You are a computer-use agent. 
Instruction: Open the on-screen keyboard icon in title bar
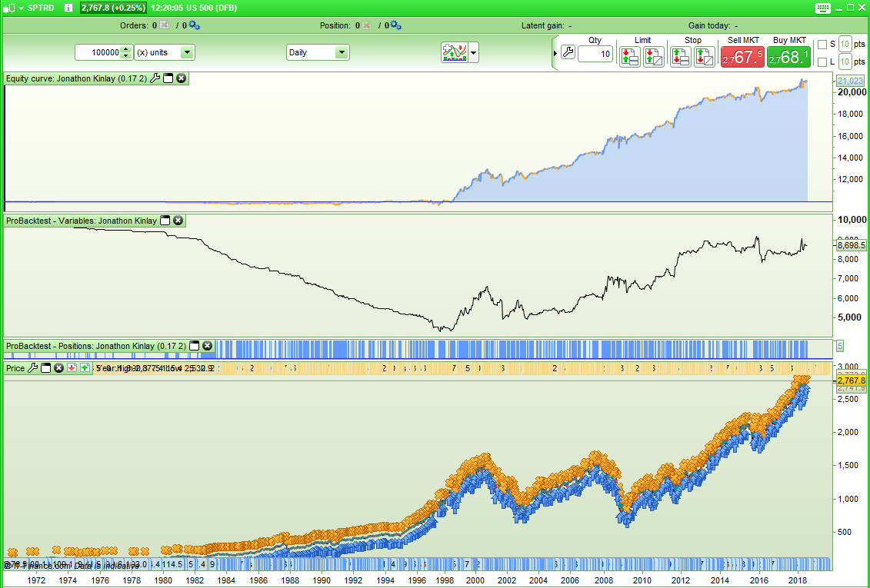tap(823, 8)
